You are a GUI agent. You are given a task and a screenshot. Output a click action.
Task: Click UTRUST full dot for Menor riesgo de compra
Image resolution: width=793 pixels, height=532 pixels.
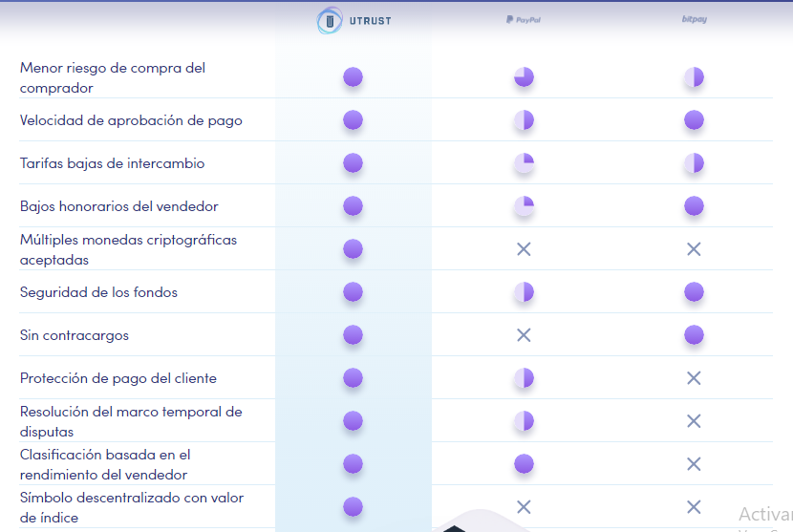(353, 76)
